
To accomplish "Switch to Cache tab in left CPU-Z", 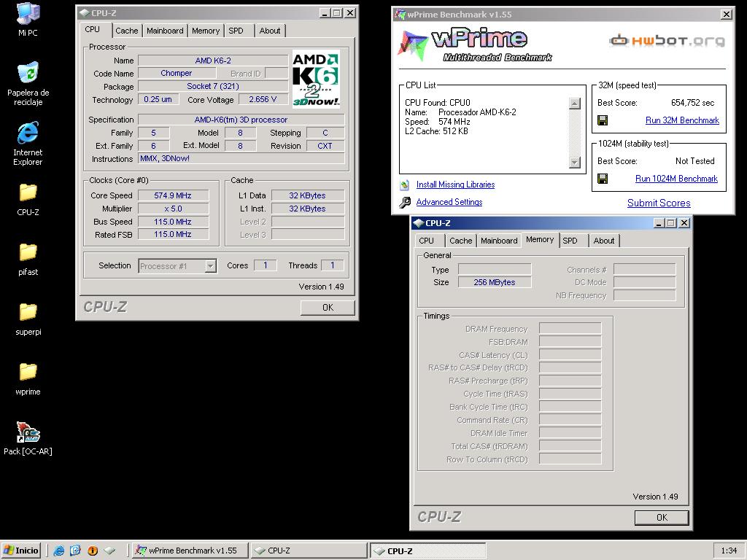I will pos(127,31).
